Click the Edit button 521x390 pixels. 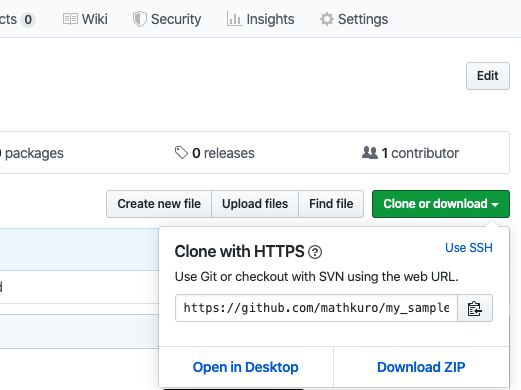pos(488,76)
